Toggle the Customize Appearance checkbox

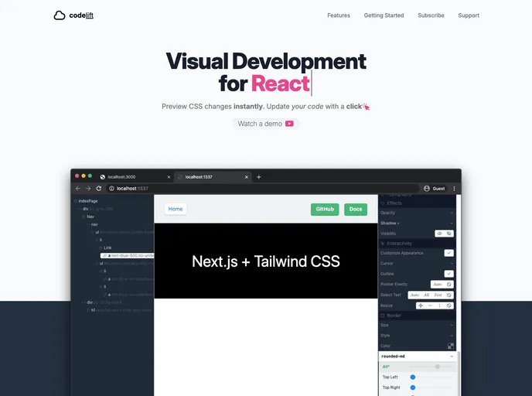pos(448,253)
